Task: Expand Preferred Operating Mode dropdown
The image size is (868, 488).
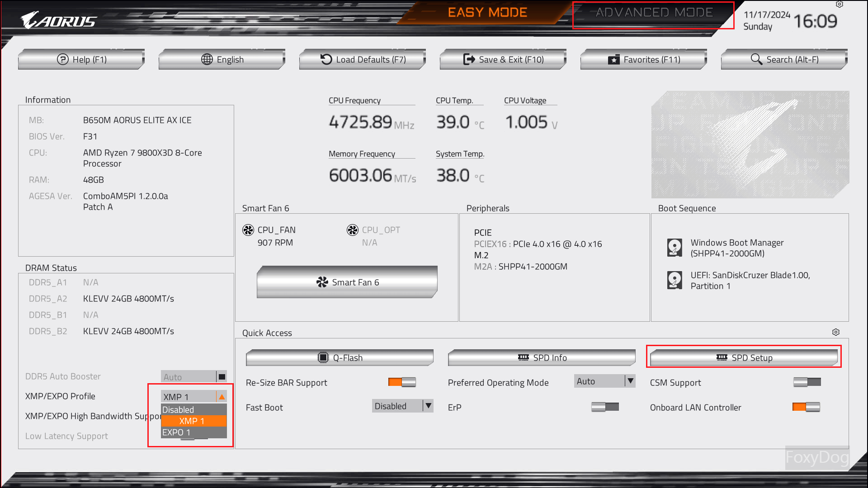Action: 630,381
